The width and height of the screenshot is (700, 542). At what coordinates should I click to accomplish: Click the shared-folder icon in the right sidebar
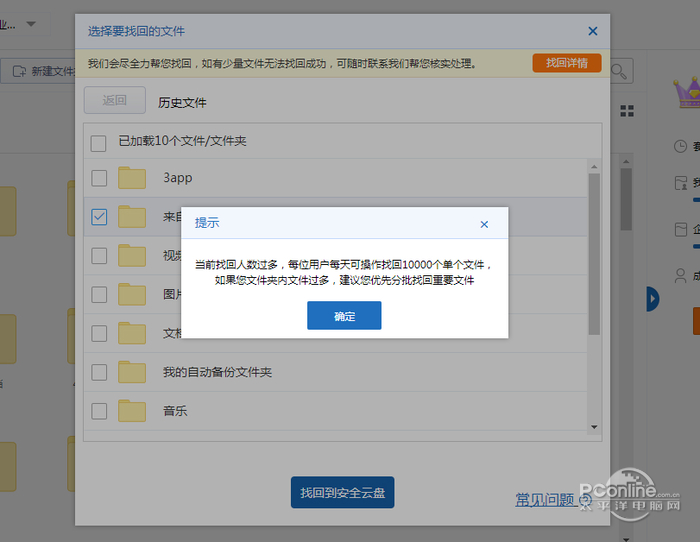680,183
